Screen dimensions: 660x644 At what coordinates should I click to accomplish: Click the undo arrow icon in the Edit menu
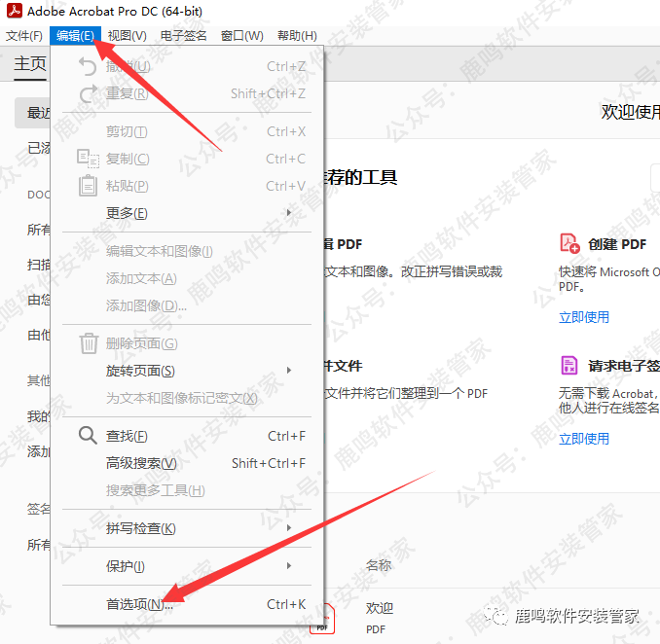[x=88, y=66]
